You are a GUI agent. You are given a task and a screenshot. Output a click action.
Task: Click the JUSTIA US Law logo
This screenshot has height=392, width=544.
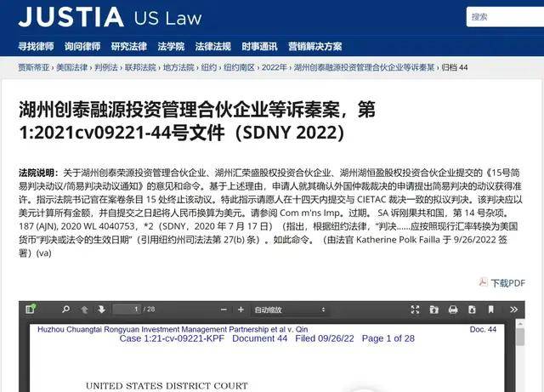[110, 17]
